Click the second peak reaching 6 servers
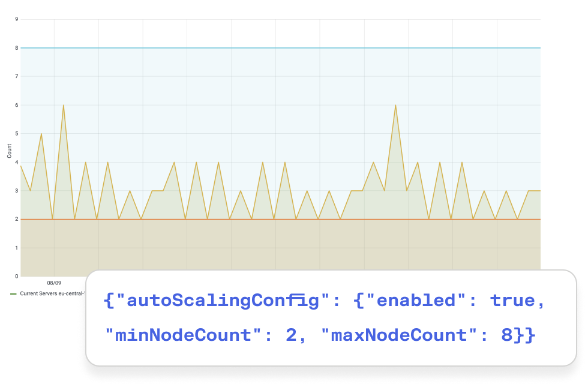The image size is (588, 384). [395, 106]
